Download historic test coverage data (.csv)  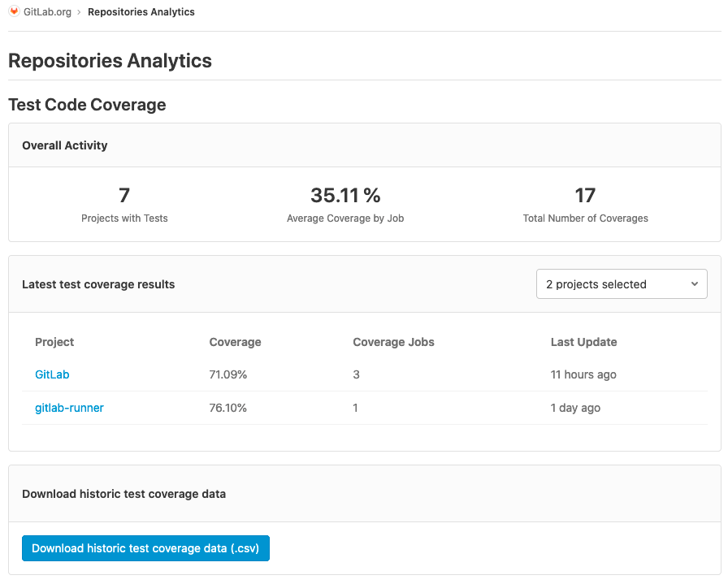point(145,548)
